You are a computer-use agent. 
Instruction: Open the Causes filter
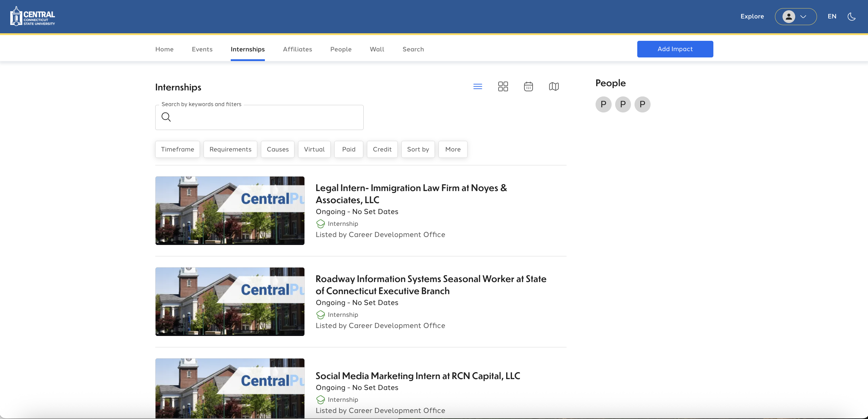(277, 149)
